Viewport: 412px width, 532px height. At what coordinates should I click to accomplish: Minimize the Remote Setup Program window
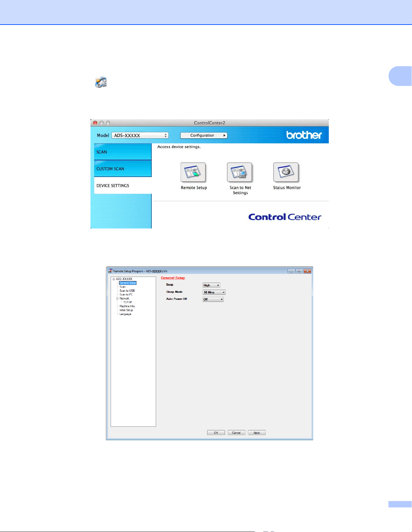pyautogui.click(x=291, y=271)
